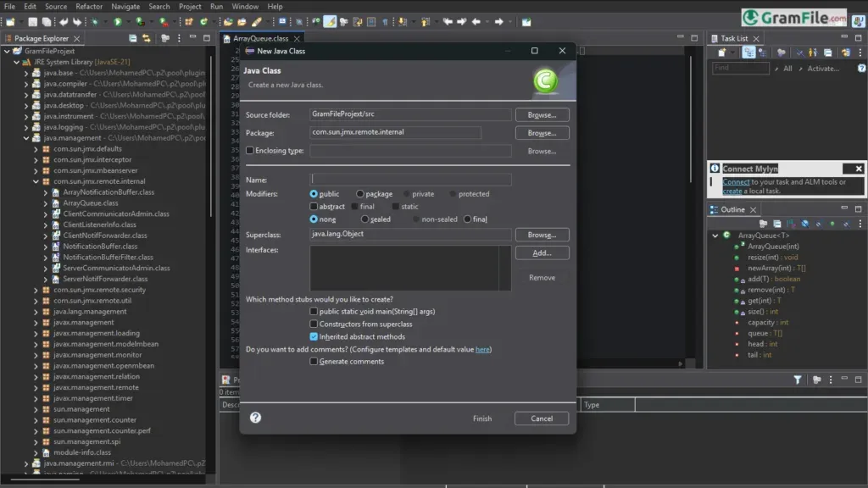Click the Find field in Task List
The image size is (868, 488).
pyautogui.click(x=741, y=68)
